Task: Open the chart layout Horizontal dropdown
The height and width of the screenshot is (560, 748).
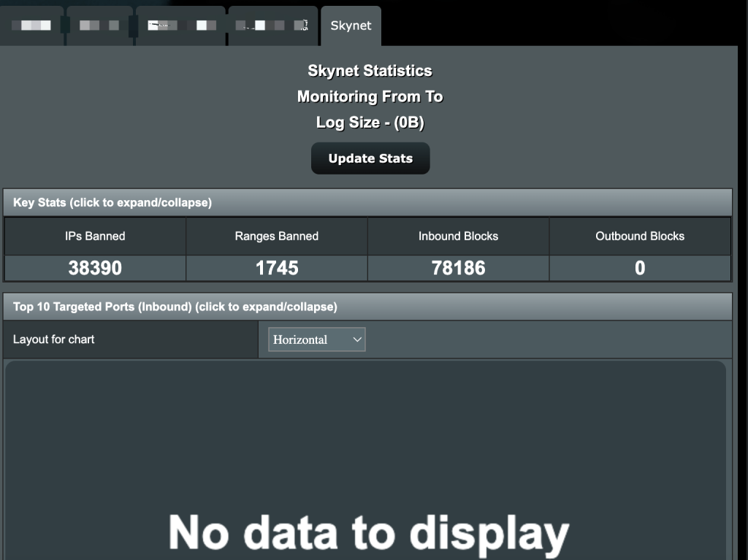Action: pos(317,340)
